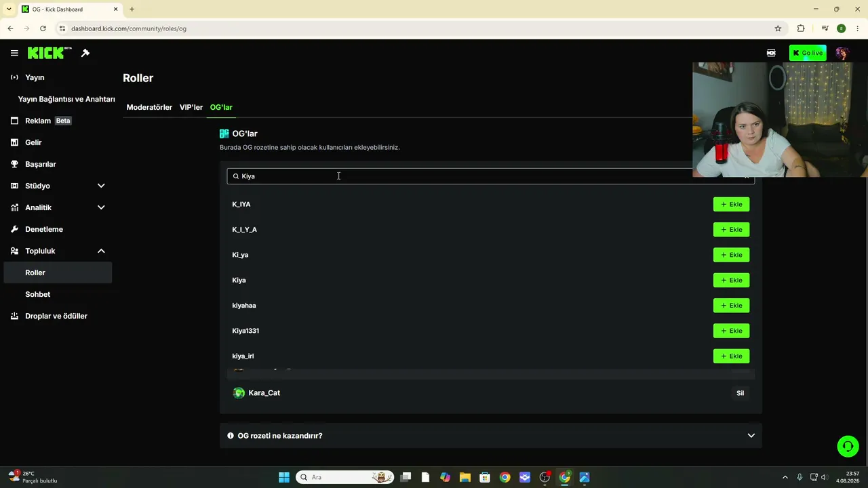Show hidden system tray icons
The image size is (868, 488).
point(785,477)
